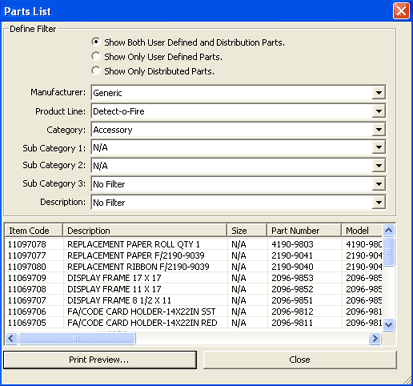Screen dimensions: 413x386
Task: Click the list's scroll down arrow
Action: tap(389, 324)
